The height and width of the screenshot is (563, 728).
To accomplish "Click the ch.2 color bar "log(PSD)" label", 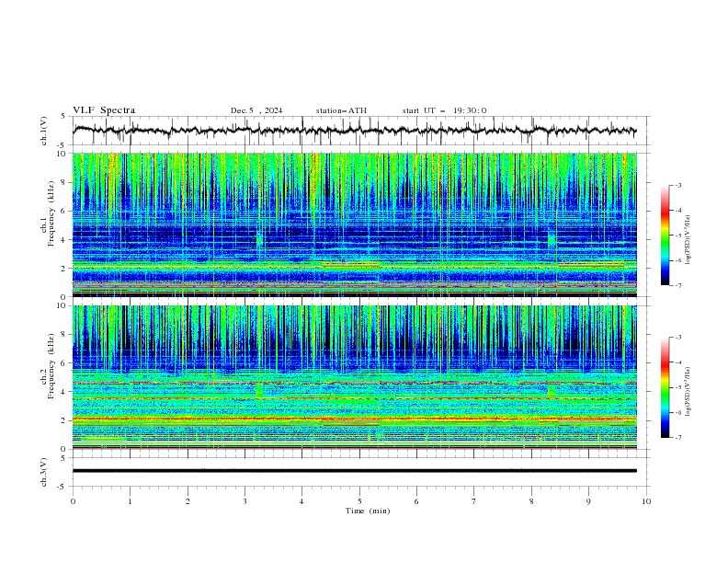I will pyautogui.click(x=688, y=392).
